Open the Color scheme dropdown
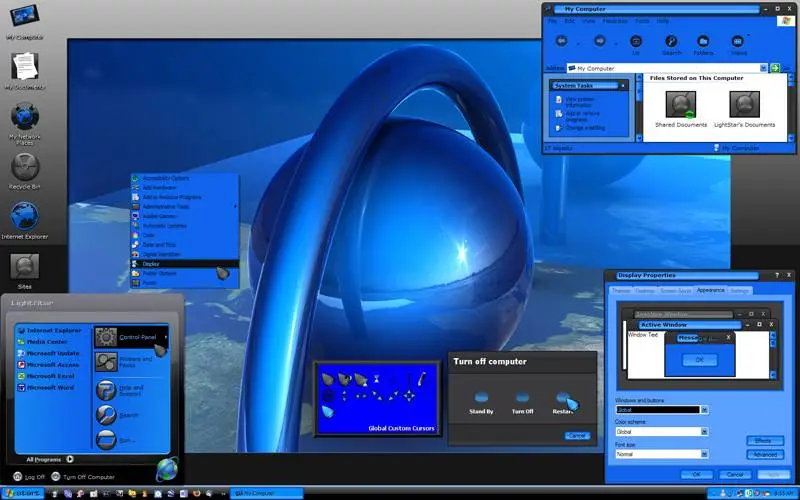The image size is (800, 500). pos(704,432)
